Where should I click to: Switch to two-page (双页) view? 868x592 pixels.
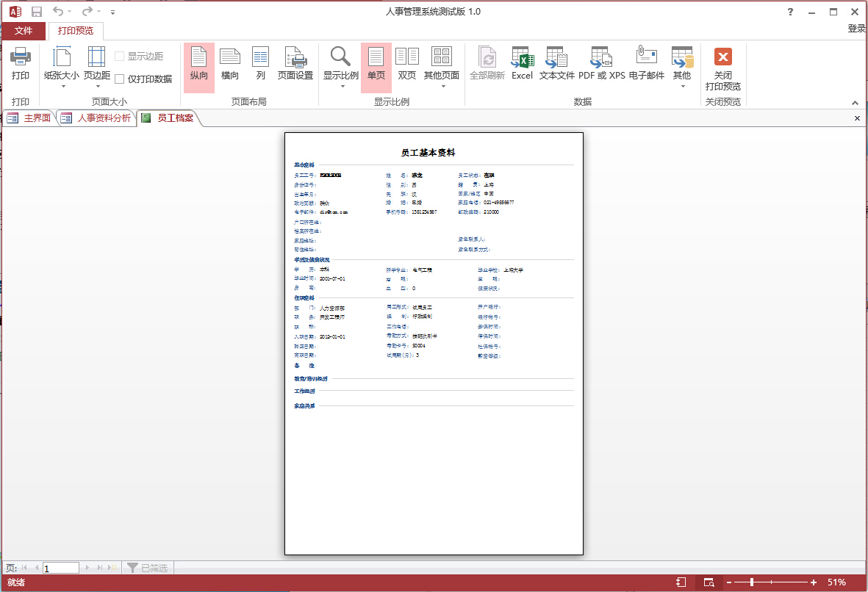pyautogui.click(x=407, y=63)
